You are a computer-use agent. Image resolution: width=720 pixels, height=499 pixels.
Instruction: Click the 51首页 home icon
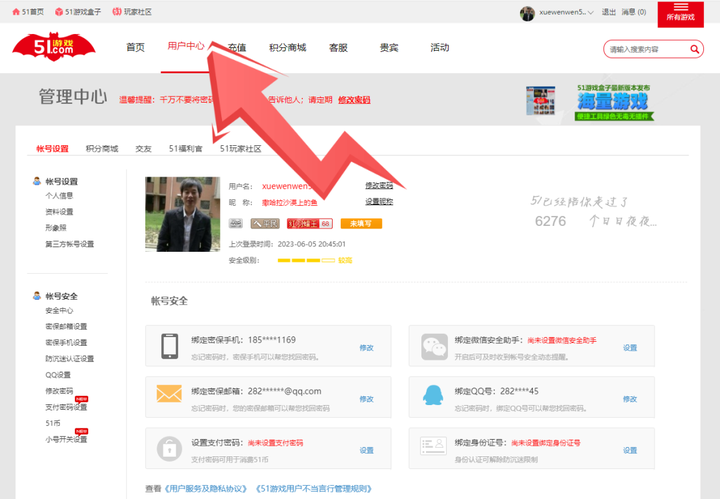16,12
